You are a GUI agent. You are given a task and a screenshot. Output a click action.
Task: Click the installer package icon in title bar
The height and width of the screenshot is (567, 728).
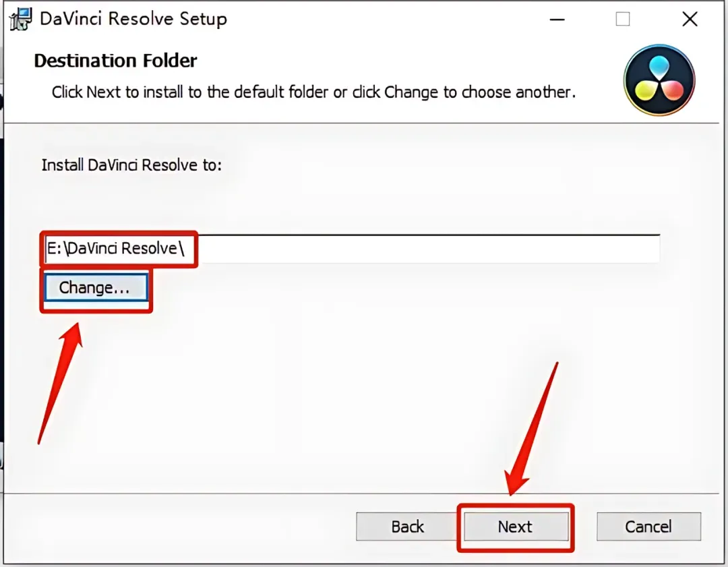[21, 19]
